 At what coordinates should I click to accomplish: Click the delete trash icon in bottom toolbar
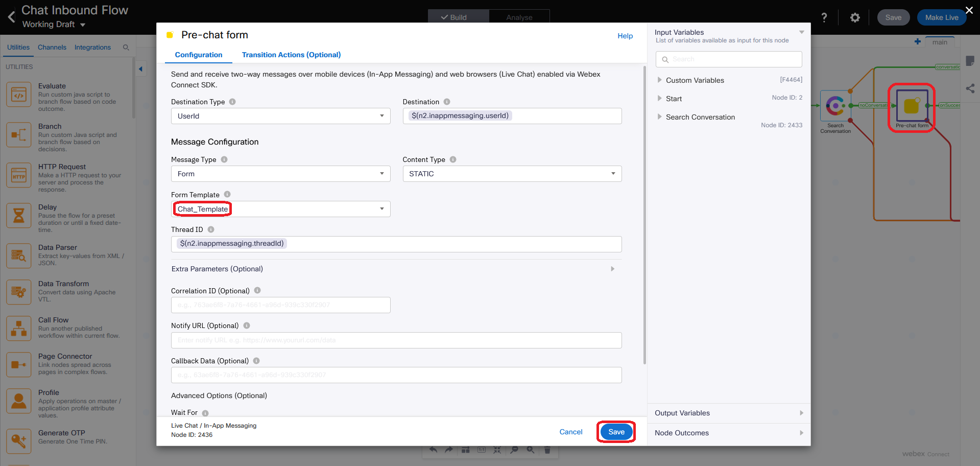click(x=547, y=450)
